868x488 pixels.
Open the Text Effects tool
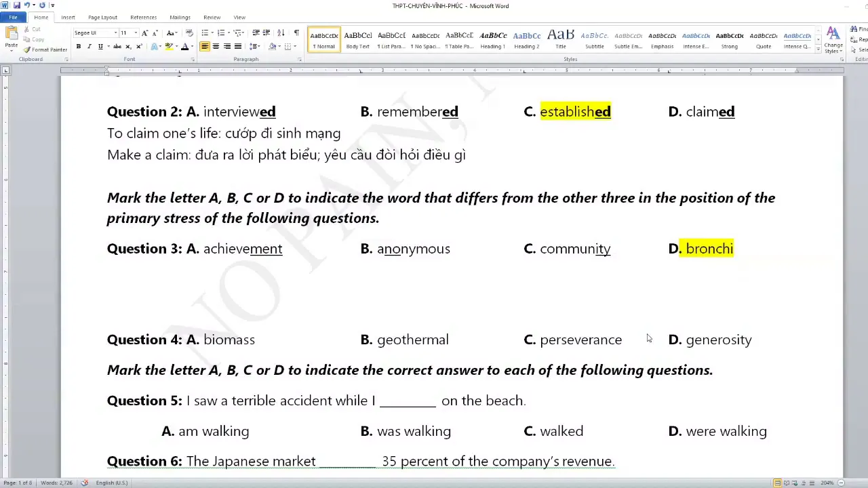click(x=155, y=46)
